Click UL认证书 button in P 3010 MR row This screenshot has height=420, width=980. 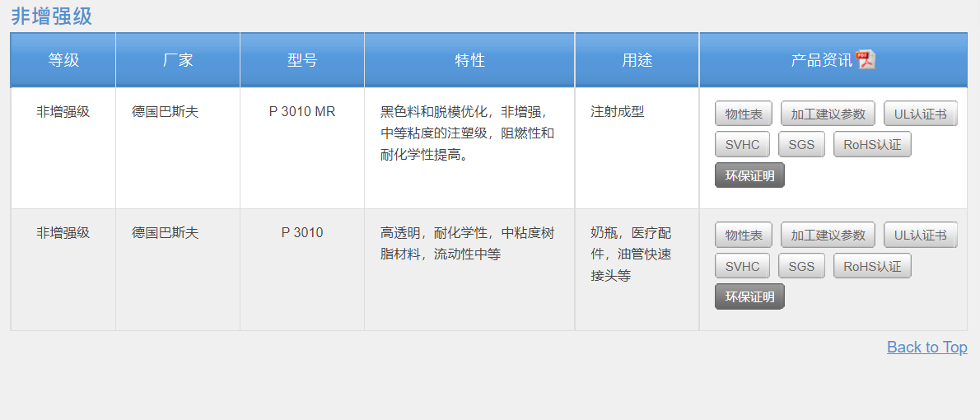(x=920, y=114)
